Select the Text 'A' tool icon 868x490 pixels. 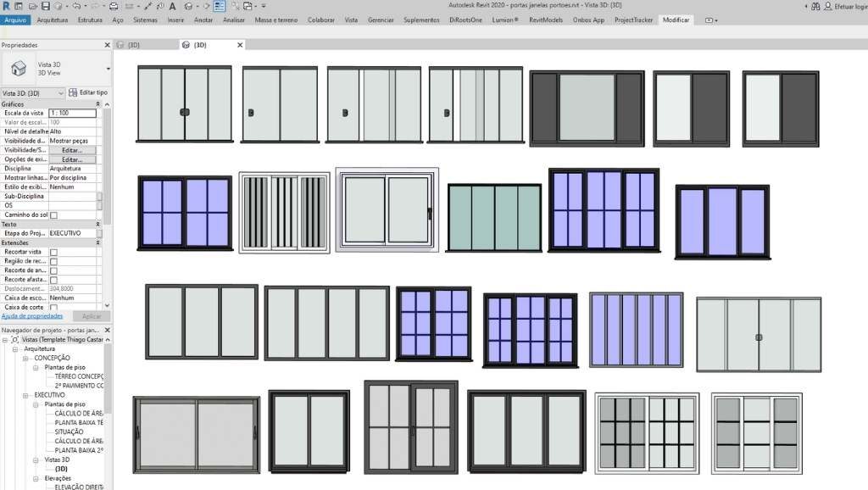(x=172, y=6)
